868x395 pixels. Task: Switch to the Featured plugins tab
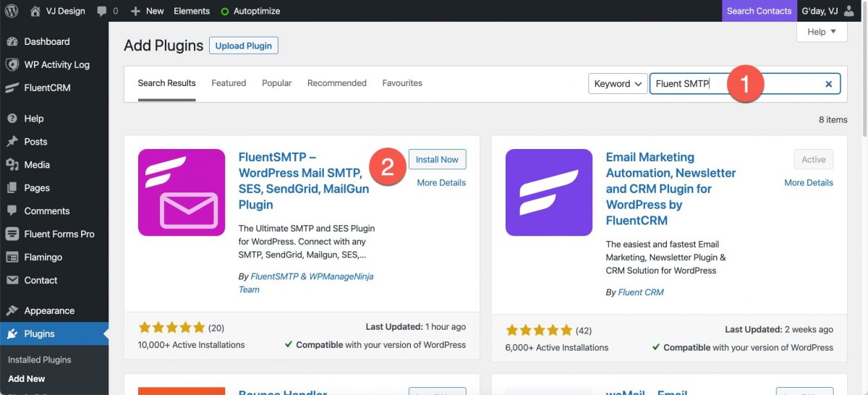tap(229, 83)
